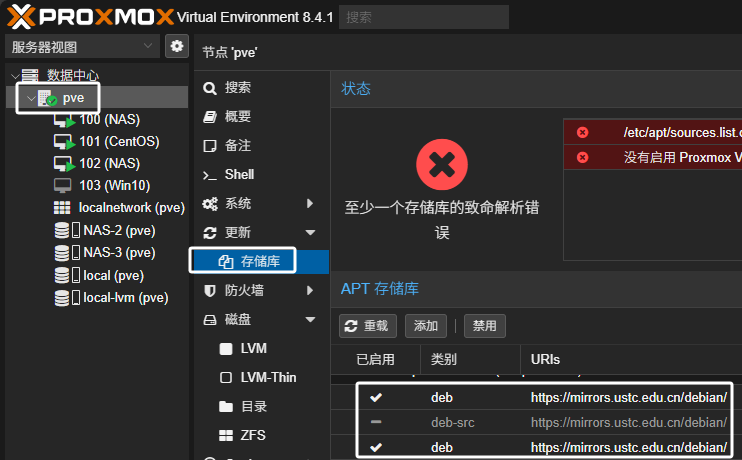Image resolution: width=742 pixels, height=460 pixels.
Task: Click the shield icon beside 防火墙
Action: coord(210,291)
